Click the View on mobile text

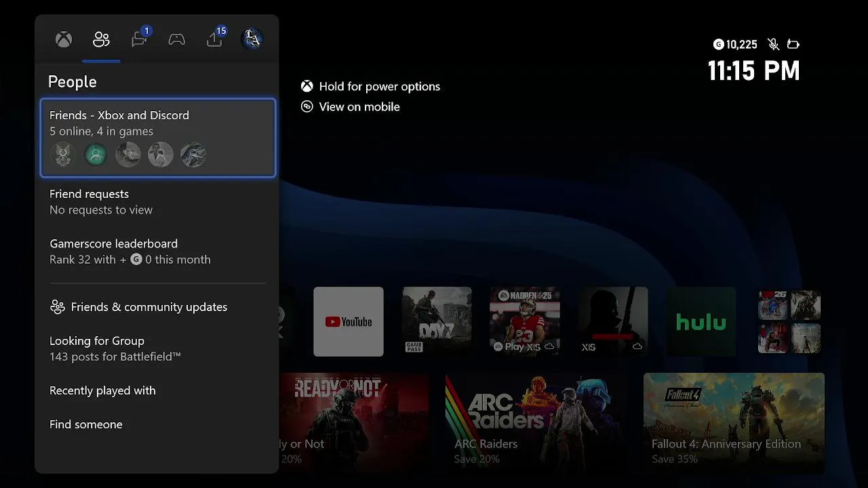coord(359,106)
